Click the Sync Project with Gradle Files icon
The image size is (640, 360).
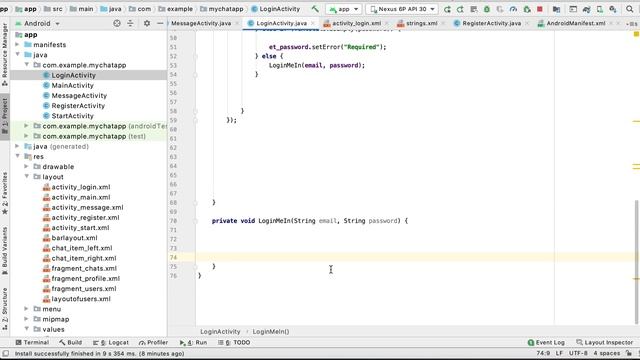586,9
